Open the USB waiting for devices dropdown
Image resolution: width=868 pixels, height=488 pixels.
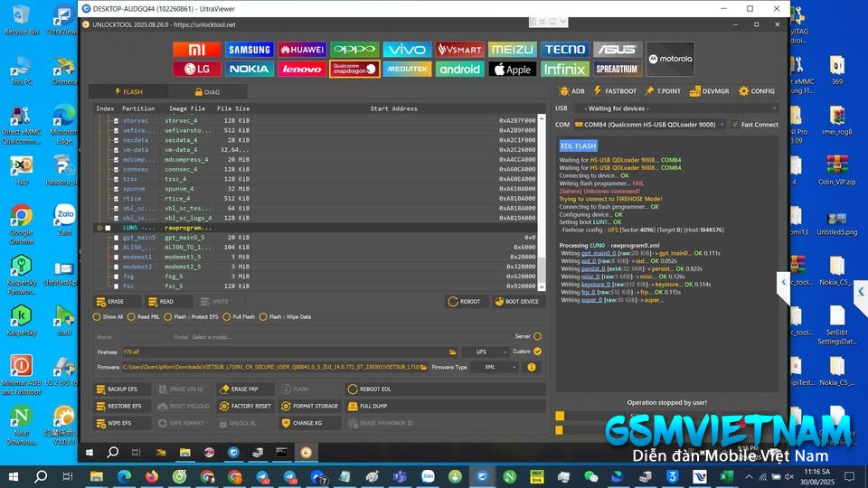[676, 108]
